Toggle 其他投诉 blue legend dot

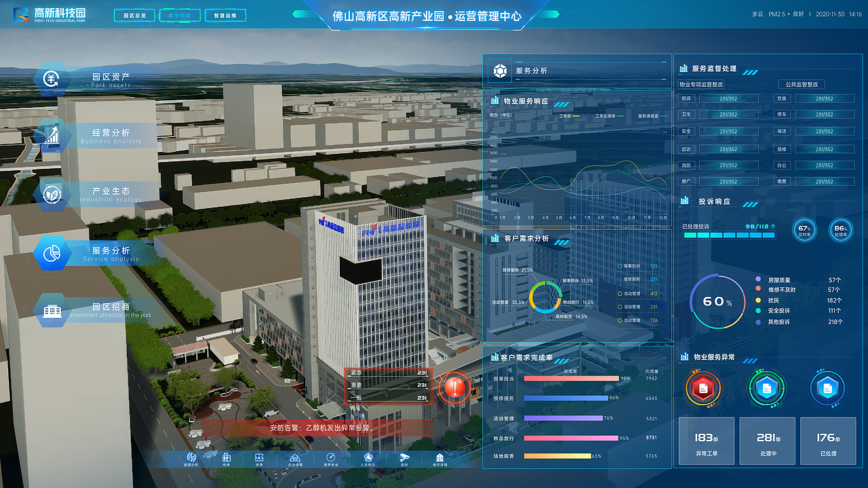(x=758, y=322)
